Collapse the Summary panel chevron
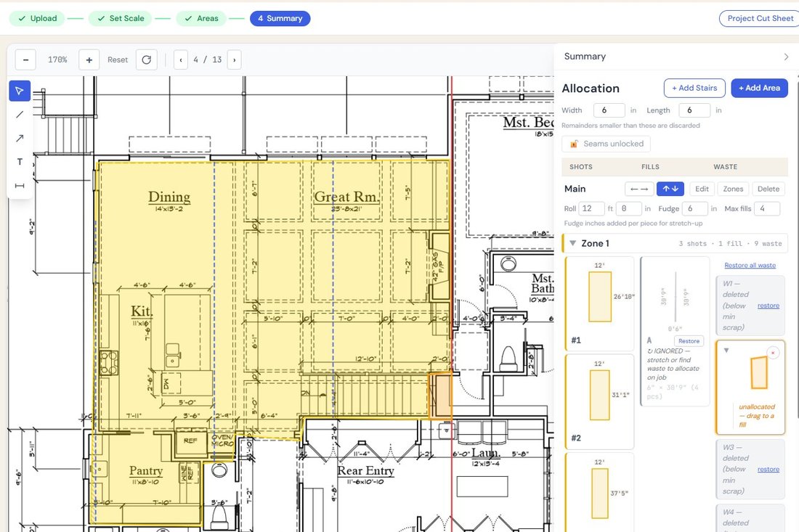Image resolution: width=799 pixels, height=532 pixels. [786, 57]
